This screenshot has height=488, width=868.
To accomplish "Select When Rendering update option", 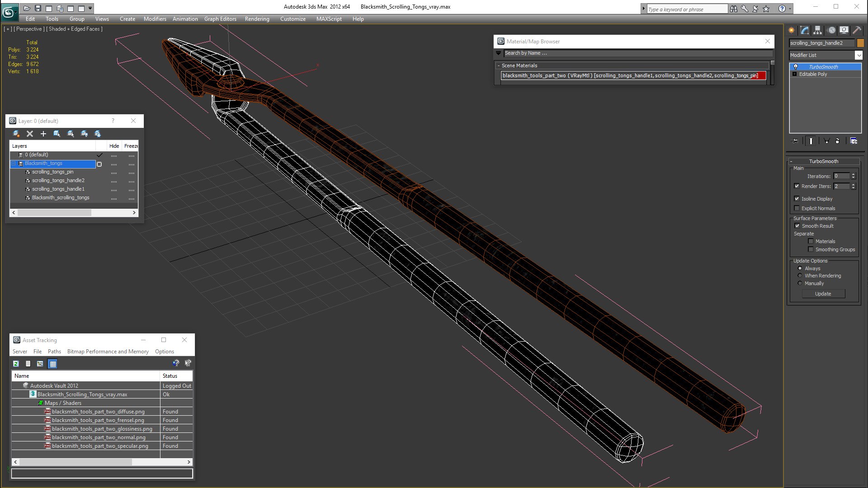I will [800, 276].
